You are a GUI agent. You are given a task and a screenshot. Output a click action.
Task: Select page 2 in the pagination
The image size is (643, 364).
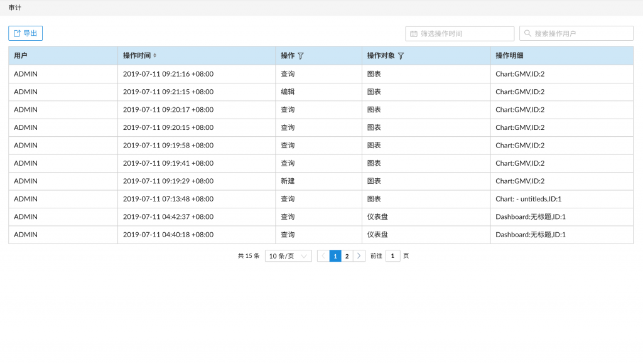pyautogui.click(x=347, y=256)
